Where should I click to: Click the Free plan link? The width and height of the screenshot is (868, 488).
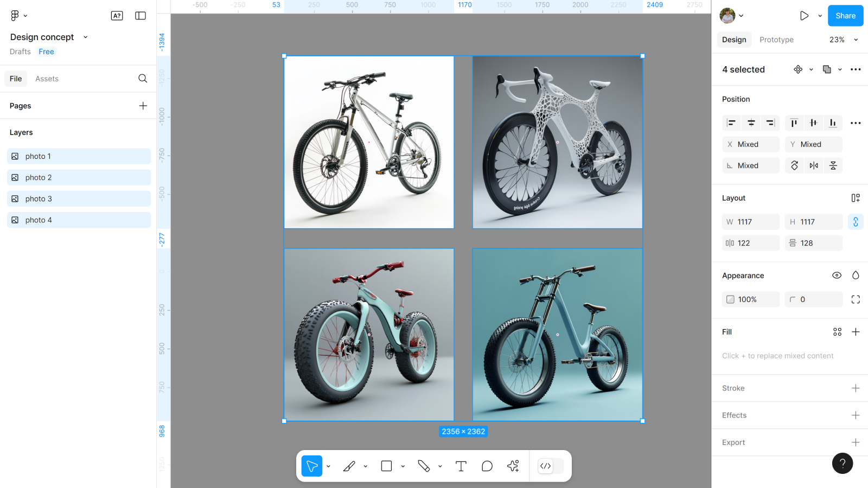click(46, 52)
